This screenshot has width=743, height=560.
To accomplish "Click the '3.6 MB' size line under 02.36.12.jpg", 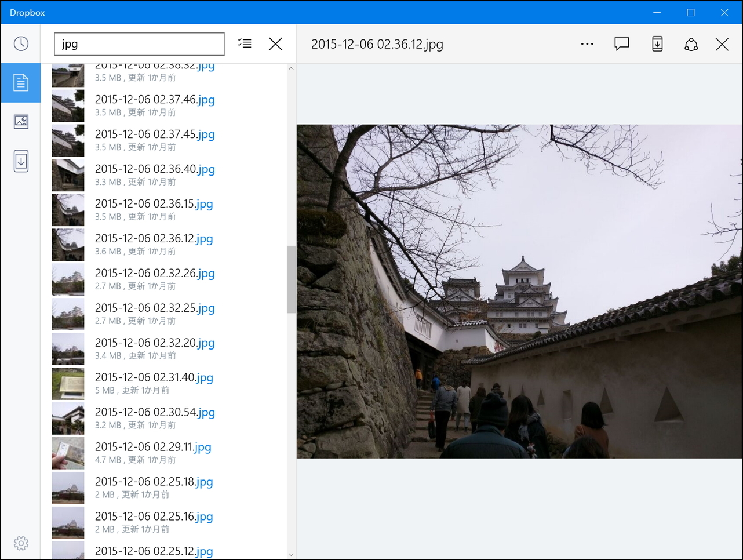I will (136, 252).
